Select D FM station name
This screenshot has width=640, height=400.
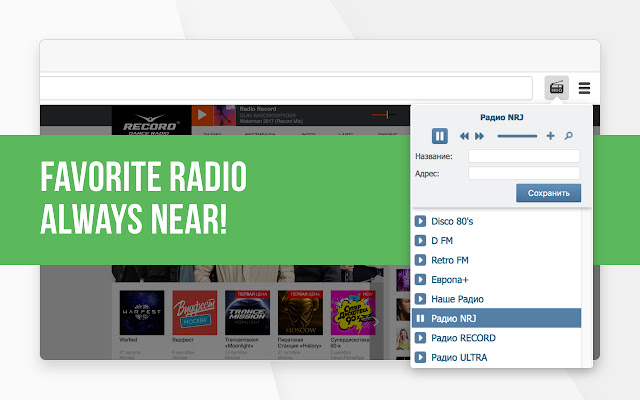[442, 240]
